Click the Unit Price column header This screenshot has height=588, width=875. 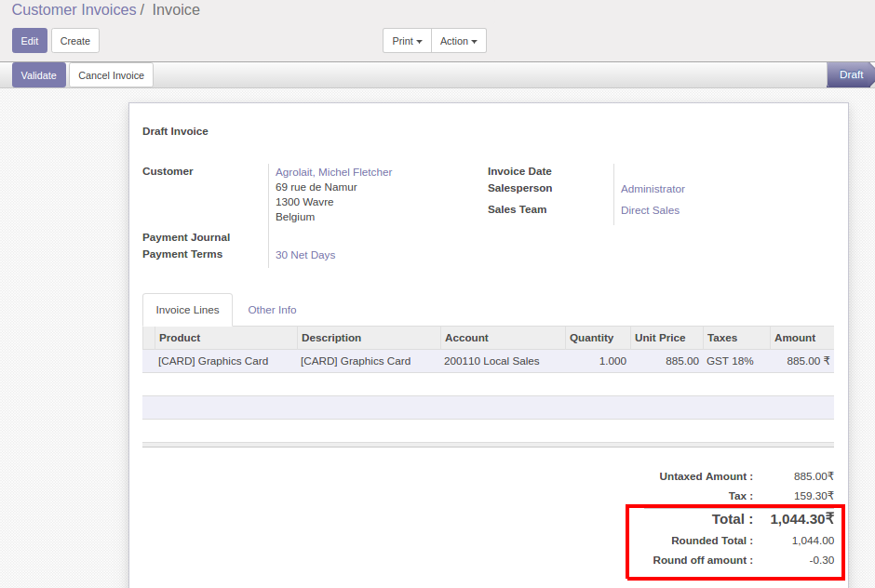pos(659,338)
